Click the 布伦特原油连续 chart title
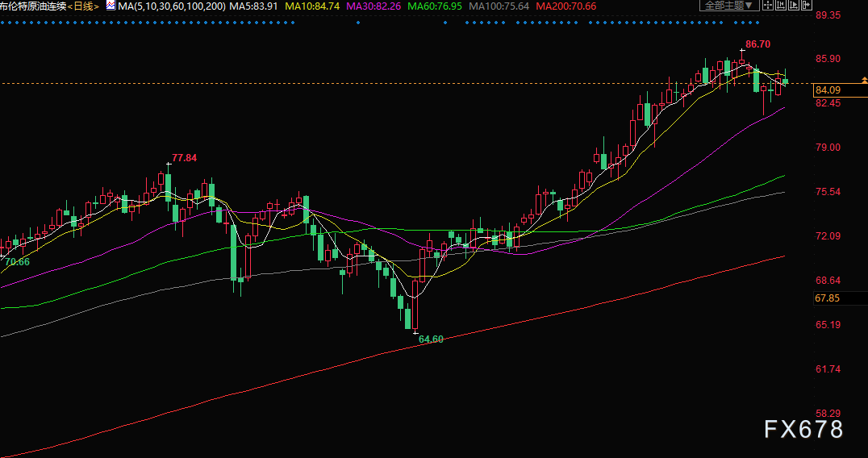Image resolution: width=868 pixels, height=458 pixels. (33, 6)
